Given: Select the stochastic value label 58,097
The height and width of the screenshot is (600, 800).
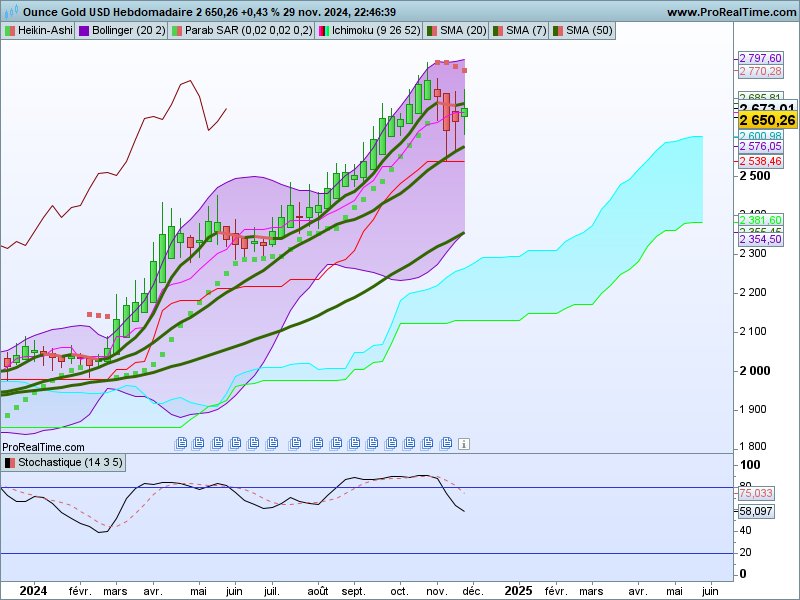Looking at the screenshot, I should tap(756, 511).
